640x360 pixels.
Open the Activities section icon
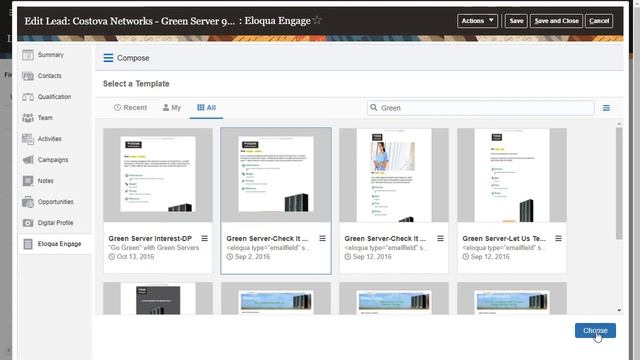[28, 139]
